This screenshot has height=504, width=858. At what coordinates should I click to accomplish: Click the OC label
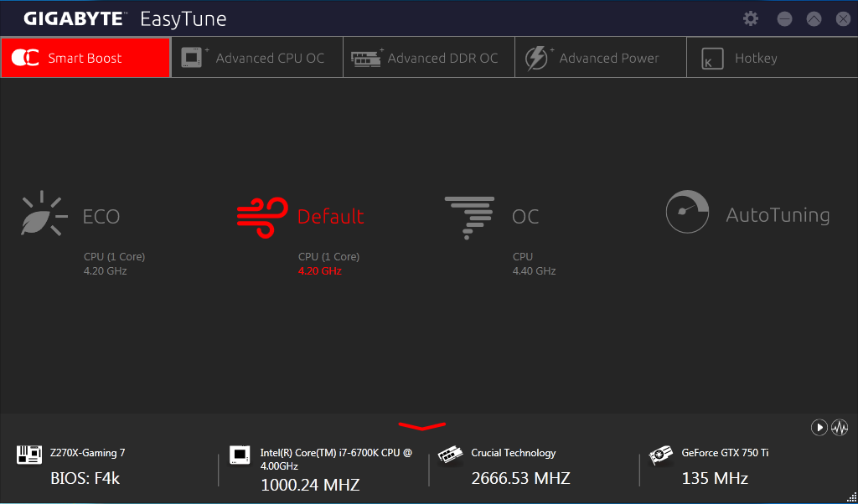click(525, 217)
